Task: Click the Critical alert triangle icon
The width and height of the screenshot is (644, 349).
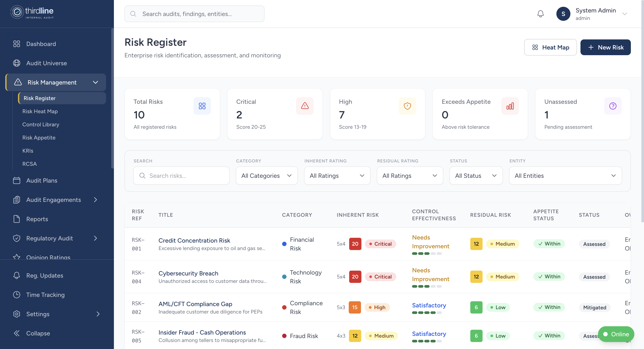Action: point(305,106)
